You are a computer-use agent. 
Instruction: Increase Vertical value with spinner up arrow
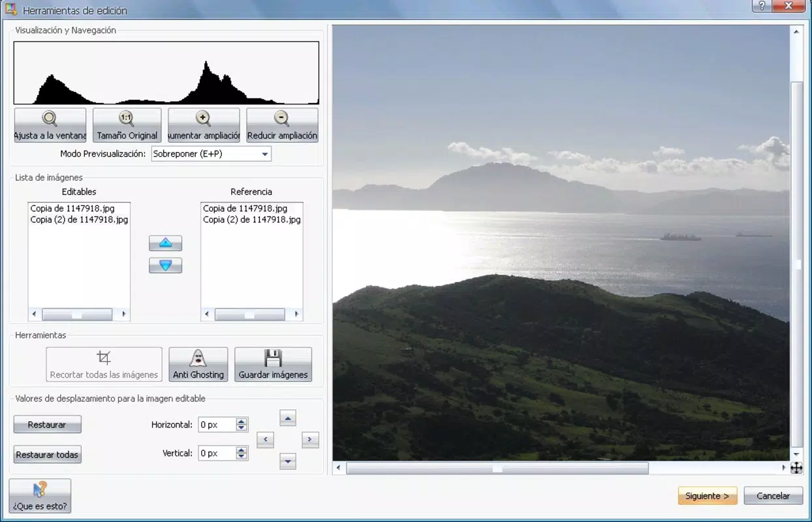click(x=242, y=449)
